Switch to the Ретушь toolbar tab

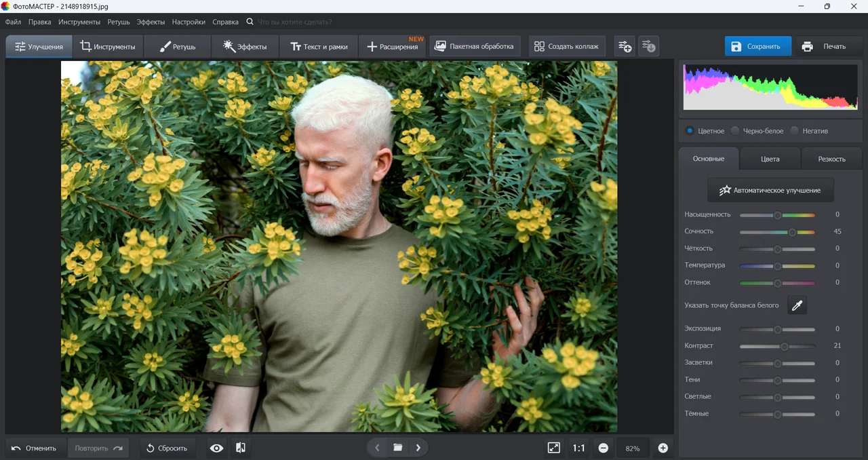(x=178, y=46)
